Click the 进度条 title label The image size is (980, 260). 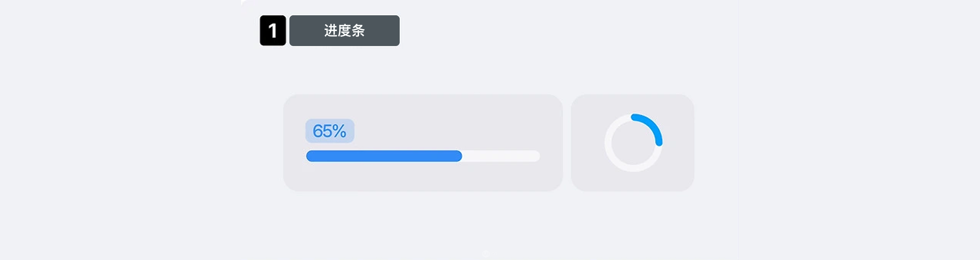pos(344,31)
